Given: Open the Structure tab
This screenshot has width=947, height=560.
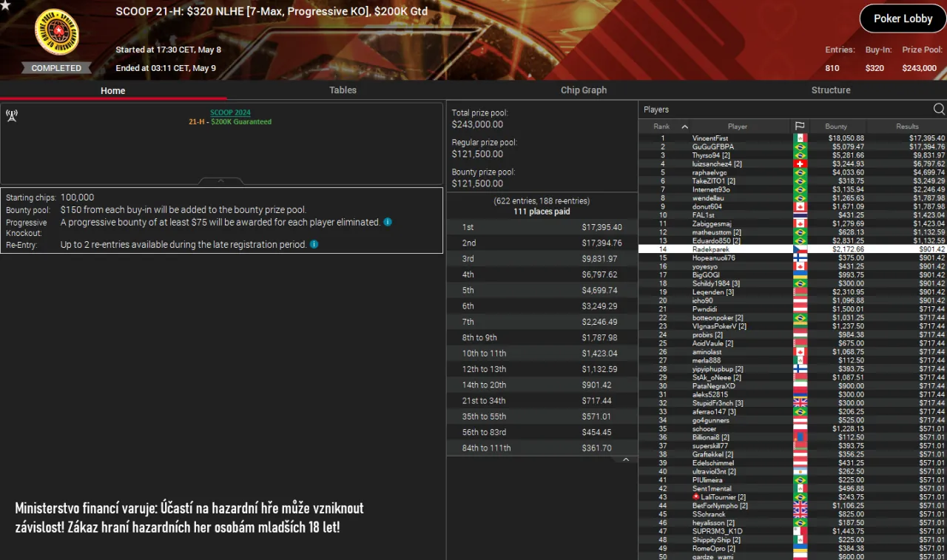Looking at the screenshot, I should (830, 90).
